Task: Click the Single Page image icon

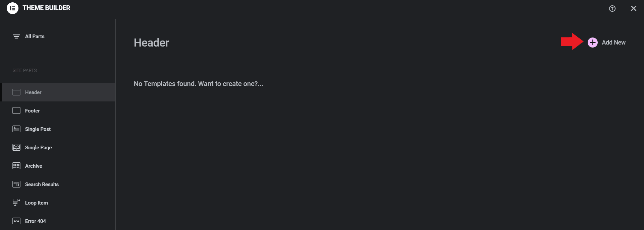Action: pos(16,147)
